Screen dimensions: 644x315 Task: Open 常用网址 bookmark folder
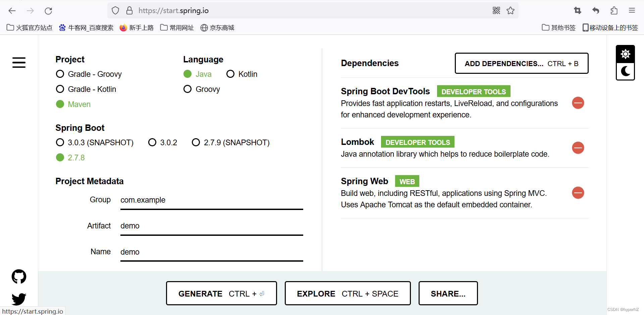(177, 28)
